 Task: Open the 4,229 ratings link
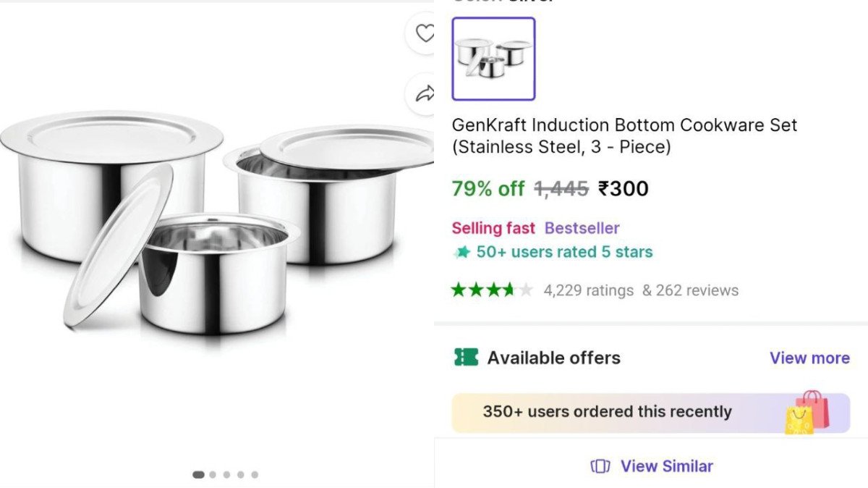[586, 290]
